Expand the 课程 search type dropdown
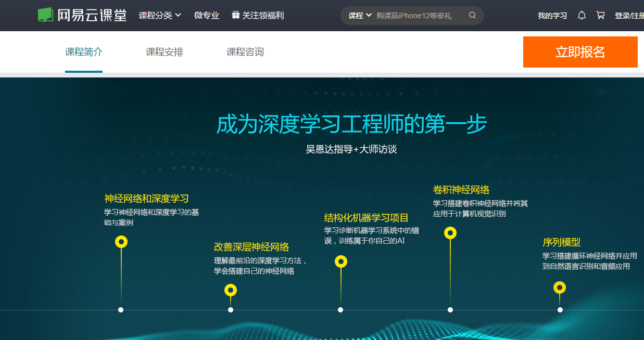Viewport: 644px width, 340px height. pos(360,16)
